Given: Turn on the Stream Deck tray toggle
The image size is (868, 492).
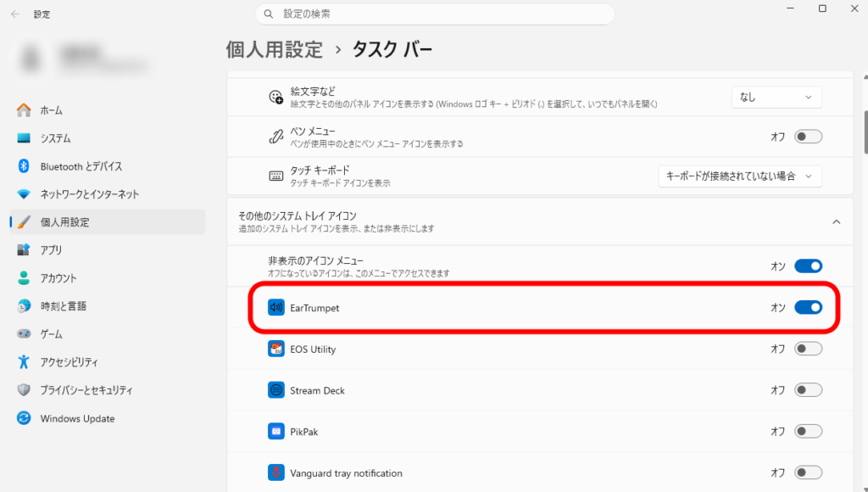Looking at the screenshot, I should click(x=808, y=390).
